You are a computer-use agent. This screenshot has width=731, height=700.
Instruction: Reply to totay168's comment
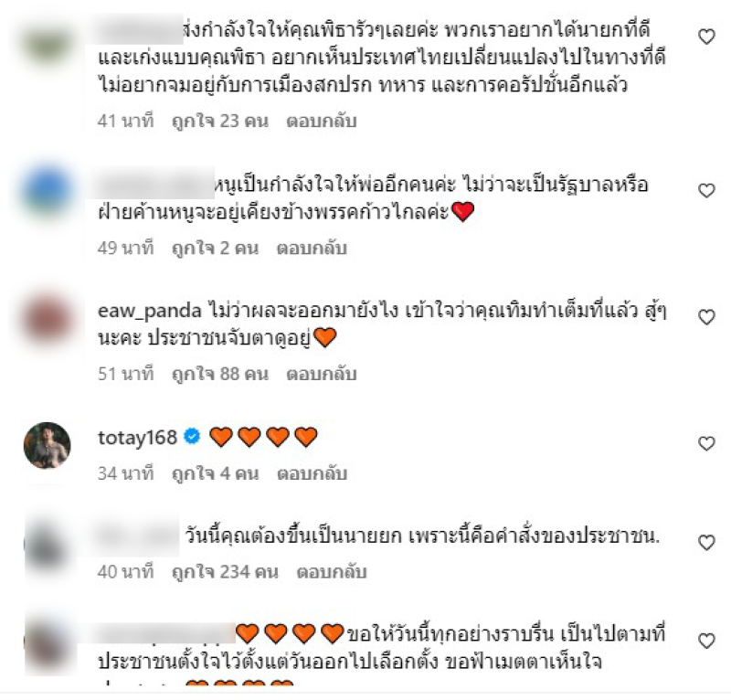(x=312, y=473)
